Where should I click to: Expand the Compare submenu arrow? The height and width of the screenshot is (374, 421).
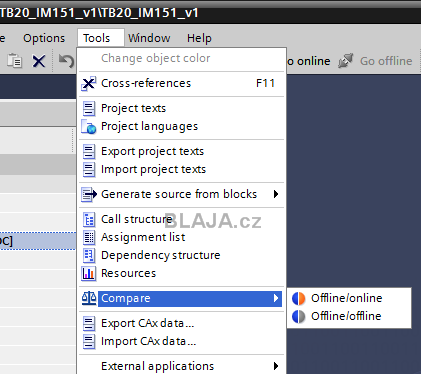[276, 298]
